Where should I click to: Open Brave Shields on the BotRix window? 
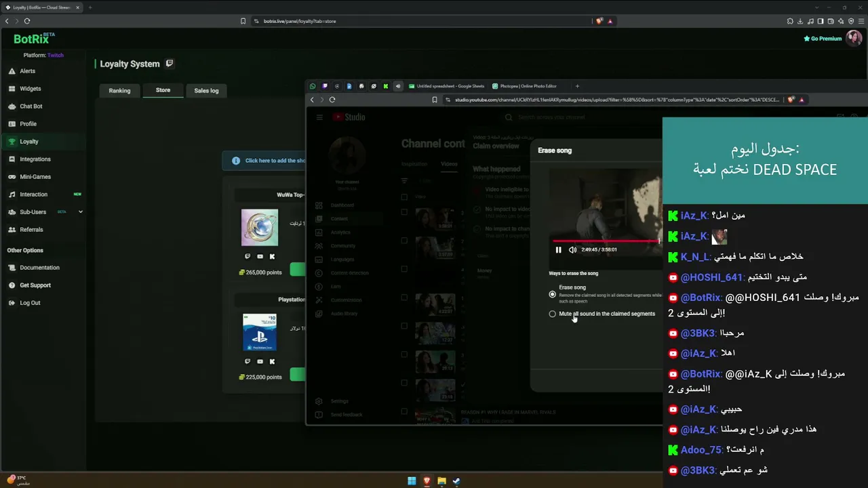click(x=599, y=21)
